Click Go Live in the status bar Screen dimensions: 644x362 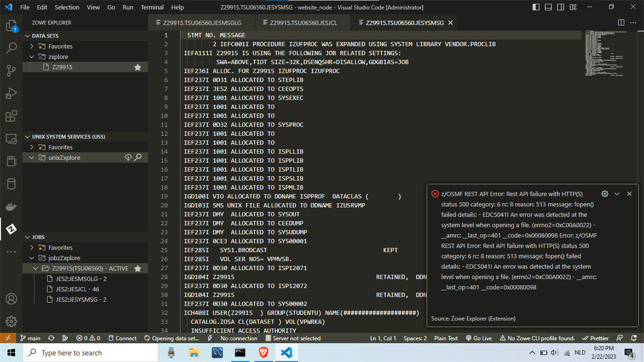tap(478, 338)
